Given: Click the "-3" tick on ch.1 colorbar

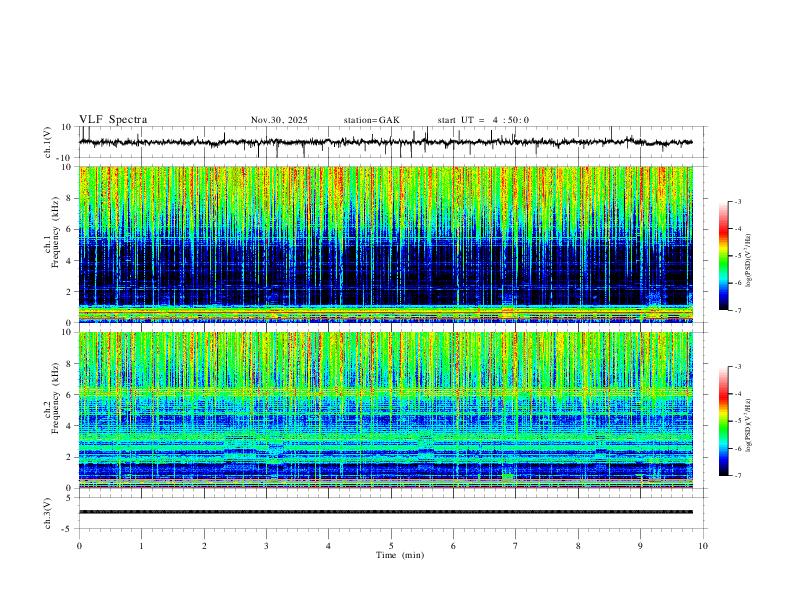Looking at the screenshot, I should click(x=737, y=201).
